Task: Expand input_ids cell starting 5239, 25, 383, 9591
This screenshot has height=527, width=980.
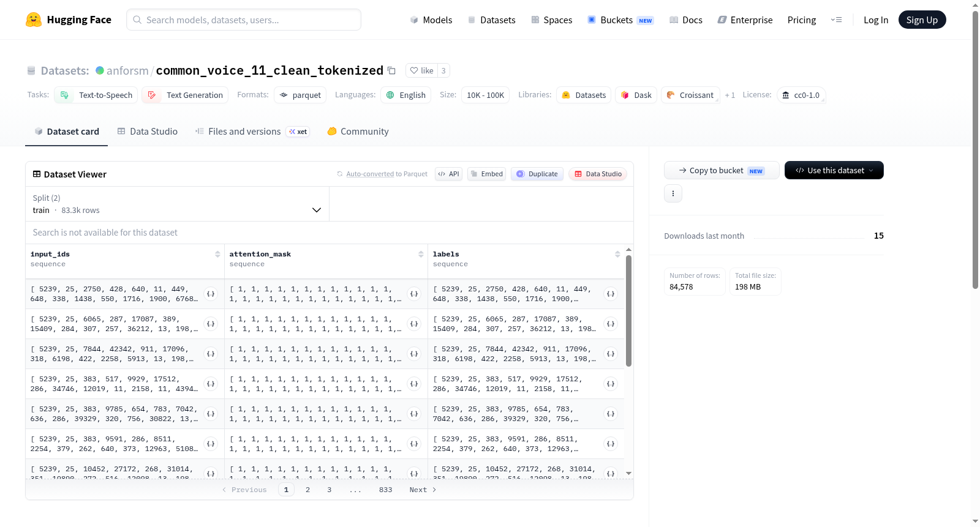Action: [211, 444]
